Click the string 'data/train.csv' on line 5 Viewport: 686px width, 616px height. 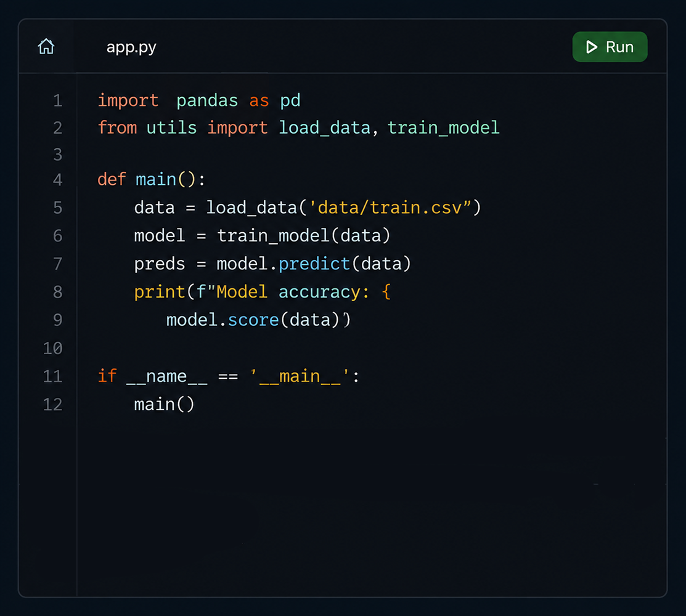coord(390,208)
